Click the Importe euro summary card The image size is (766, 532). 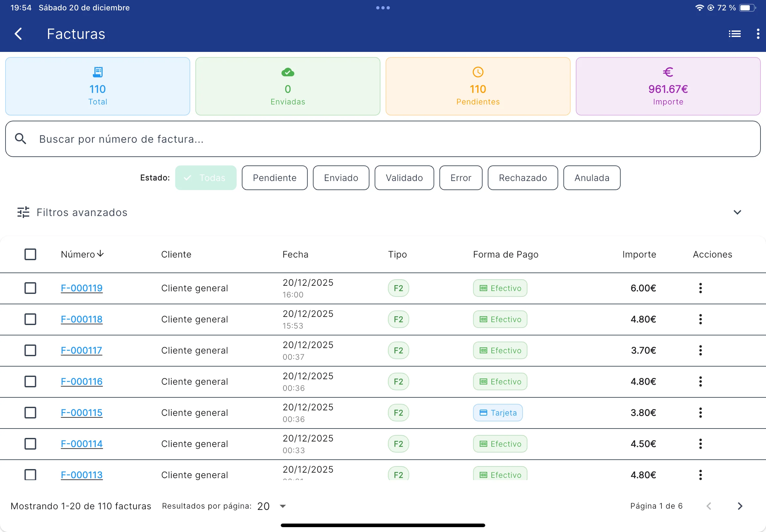(668, 86)
